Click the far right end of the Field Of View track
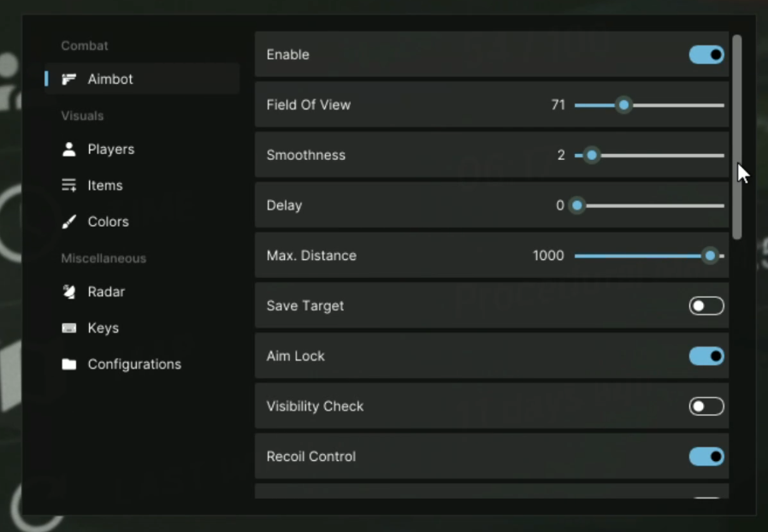 pos(722,105)
